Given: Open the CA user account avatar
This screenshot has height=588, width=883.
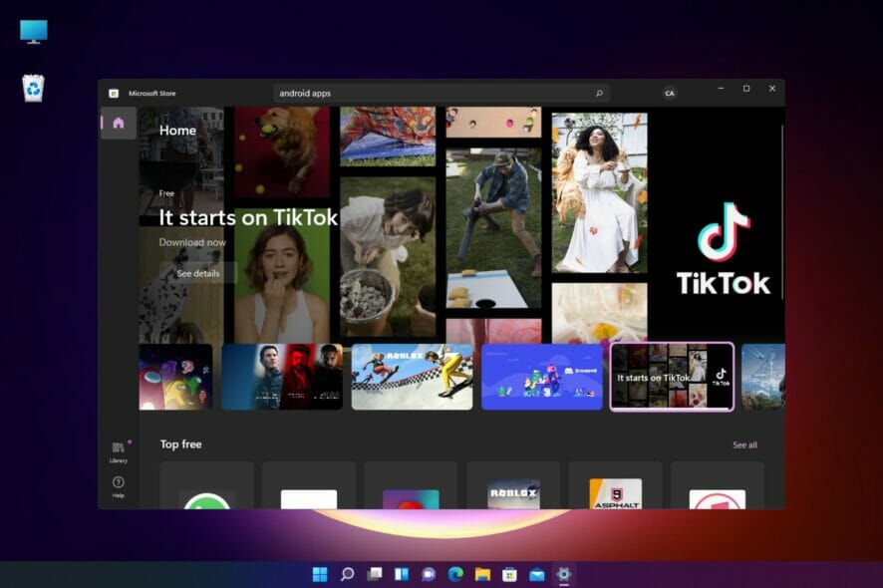Looking at the screenshot, I should pos(670,94).
